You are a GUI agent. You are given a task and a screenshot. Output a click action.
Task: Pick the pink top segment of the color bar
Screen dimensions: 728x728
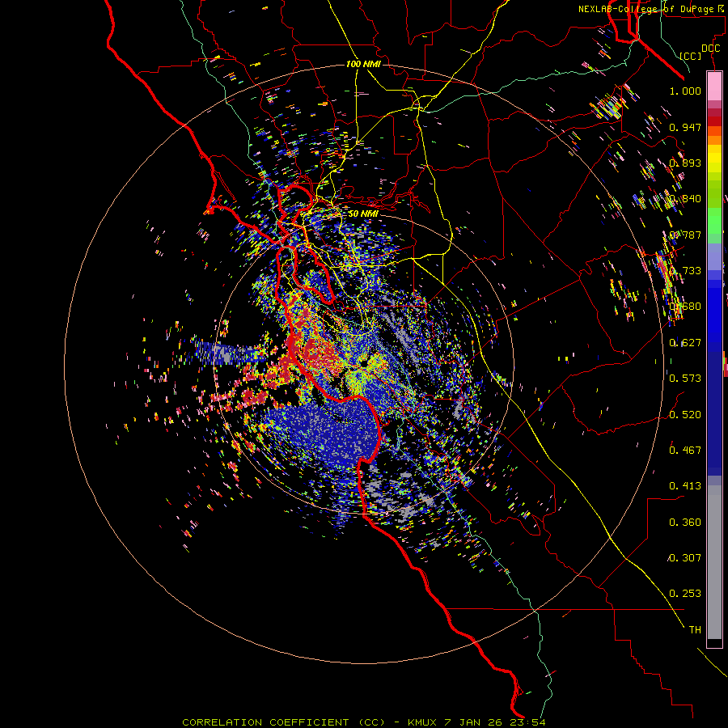pyautogui.click(x=714, y=87)
